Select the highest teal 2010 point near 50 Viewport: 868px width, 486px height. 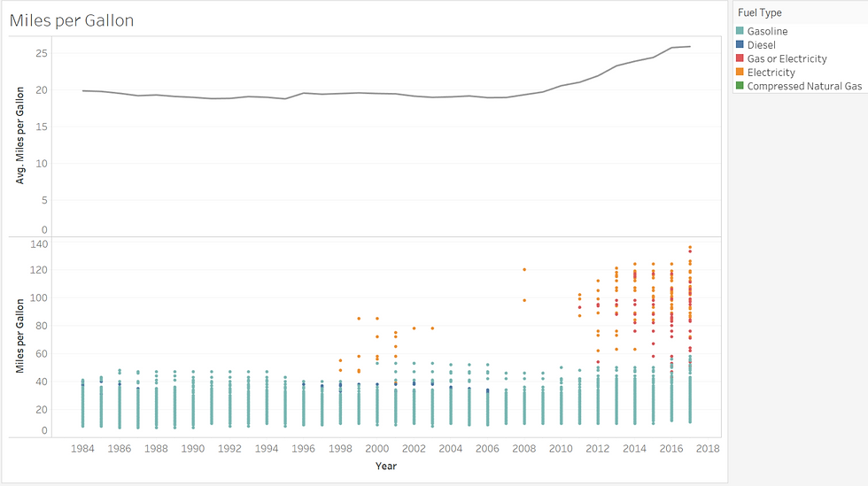(x=561, y=367)
